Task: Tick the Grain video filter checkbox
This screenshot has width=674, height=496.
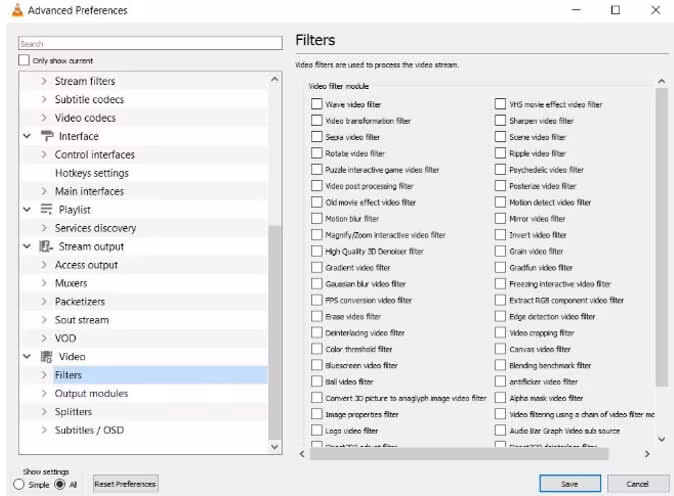Action: [x=500, y=251]
